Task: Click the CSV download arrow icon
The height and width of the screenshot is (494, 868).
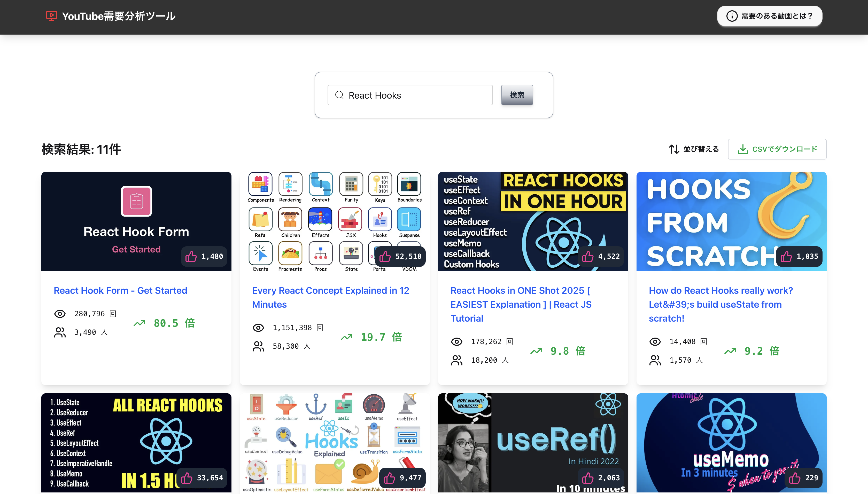Action: [x=743, y=149]
